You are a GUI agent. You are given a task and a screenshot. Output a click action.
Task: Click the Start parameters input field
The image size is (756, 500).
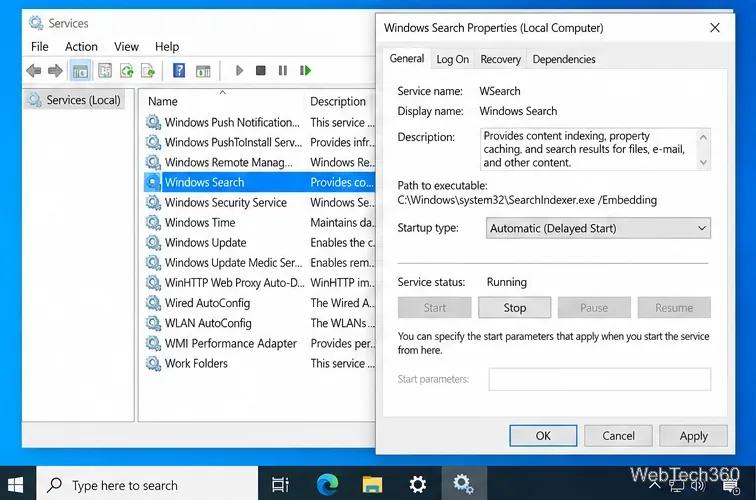coord(599,379)
